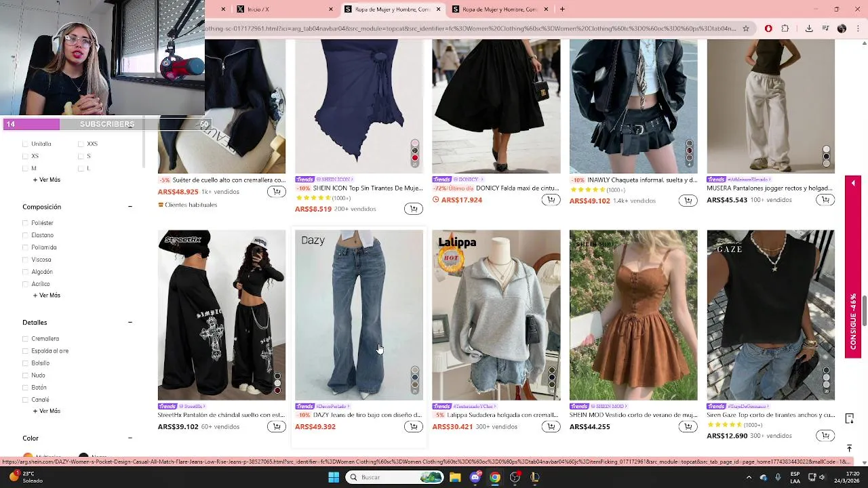Collapse the Color filter section
Screen dimensions: 868x488
[130, 439]
